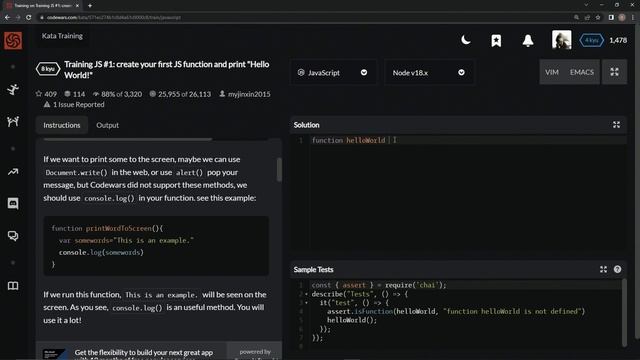The height and width of the screenshot is (360, 640).
Task: Collapse the describe block fold arrow
Action: [307, 294]
